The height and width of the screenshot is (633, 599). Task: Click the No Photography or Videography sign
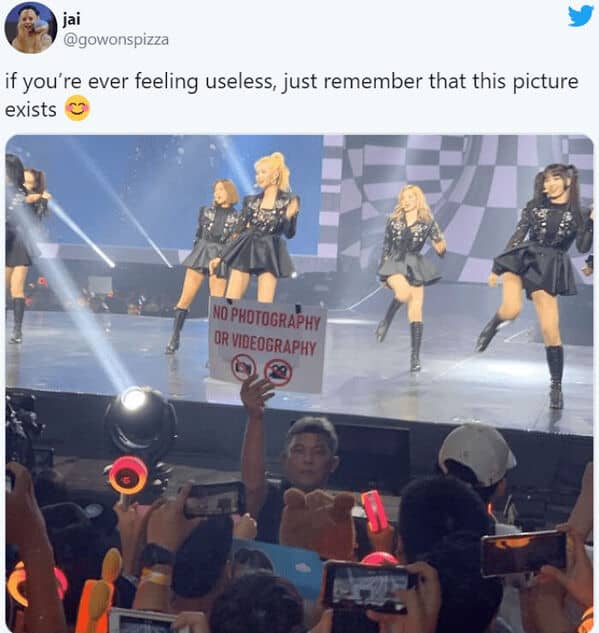[267, 345]
